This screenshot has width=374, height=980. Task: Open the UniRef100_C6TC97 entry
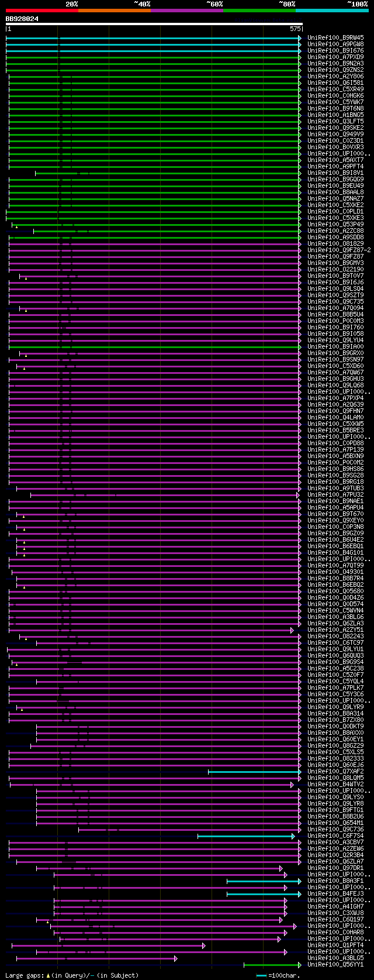click(335, 642)
